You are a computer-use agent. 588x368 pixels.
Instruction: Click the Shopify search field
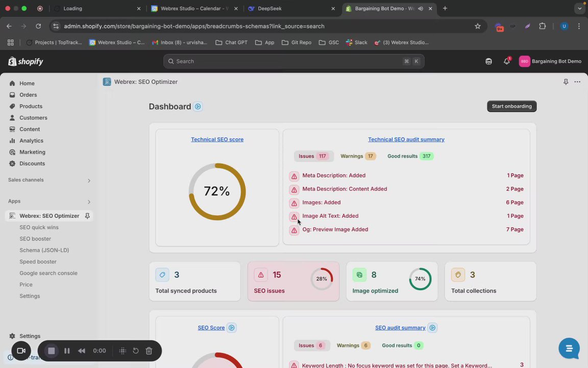coord(293,61)
